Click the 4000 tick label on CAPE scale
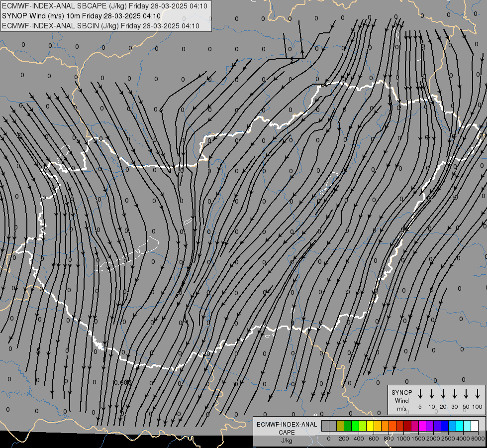 (x=463, y=439)
